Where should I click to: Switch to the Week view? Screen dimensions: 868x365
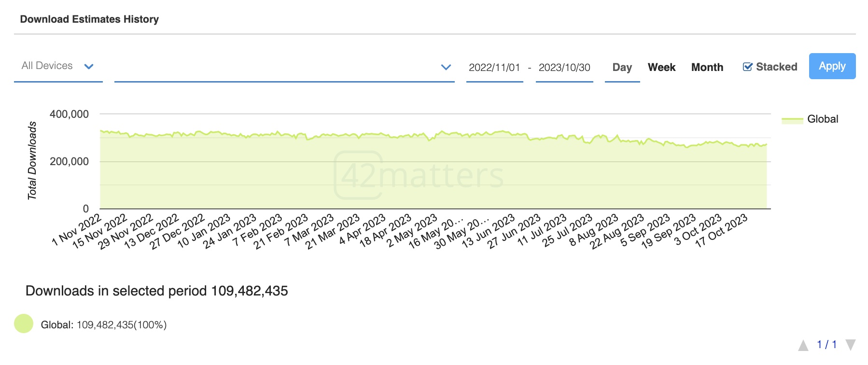661,67
